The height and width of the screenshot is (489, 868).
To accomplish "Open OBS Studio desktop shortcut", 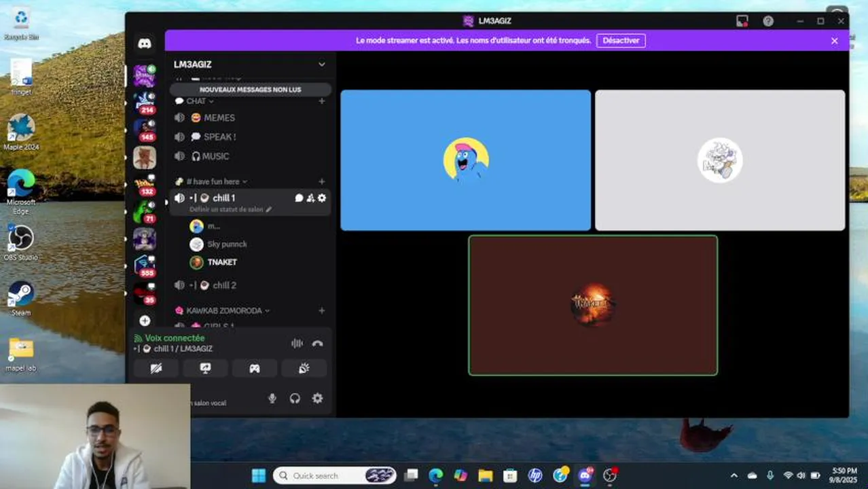I will click(21, 242).
